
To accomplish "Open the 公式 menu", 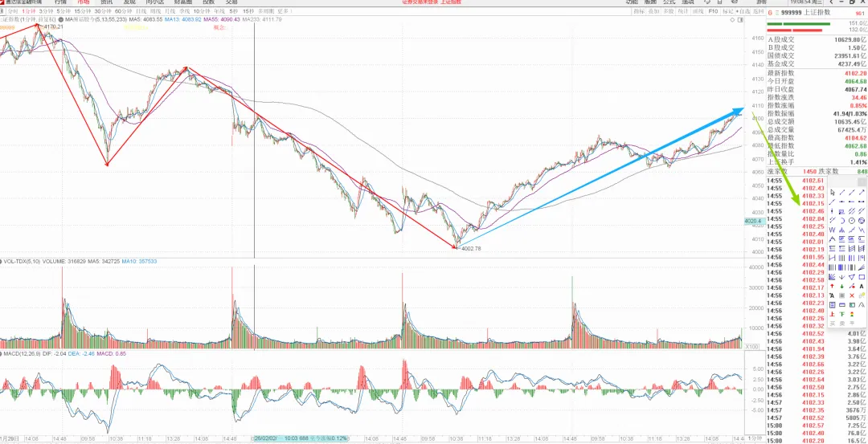I will coord(669,2).
